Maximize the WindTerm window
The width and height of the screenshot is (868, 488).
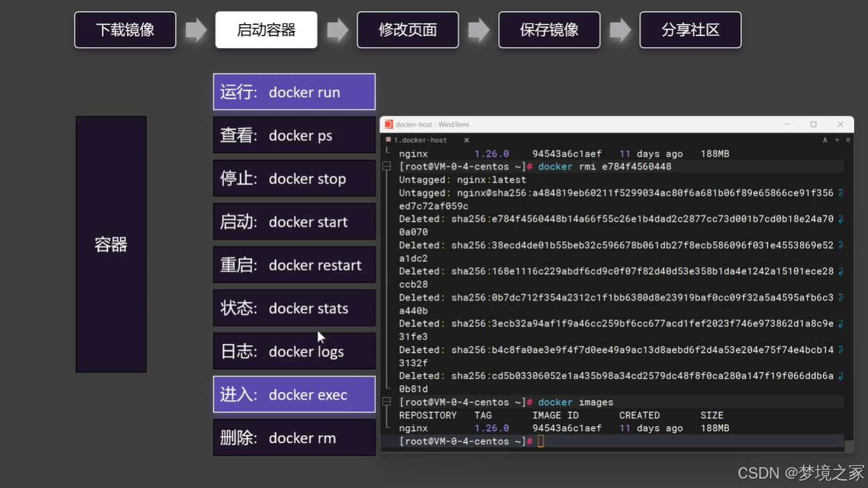click(813, 125)
